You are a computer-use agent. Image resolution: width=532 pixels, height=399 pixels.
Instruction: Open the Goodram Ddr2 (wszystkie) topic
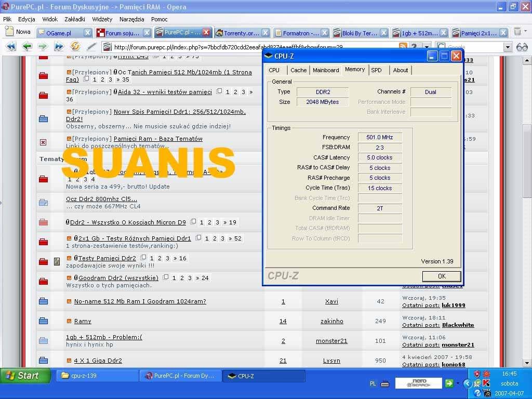[x=118, y=278]
